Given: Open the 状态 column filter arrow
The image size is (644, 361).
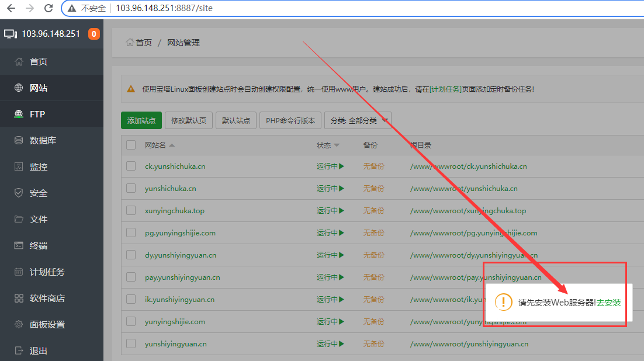Looking at the screenshot, I should [x=337, y=145].
